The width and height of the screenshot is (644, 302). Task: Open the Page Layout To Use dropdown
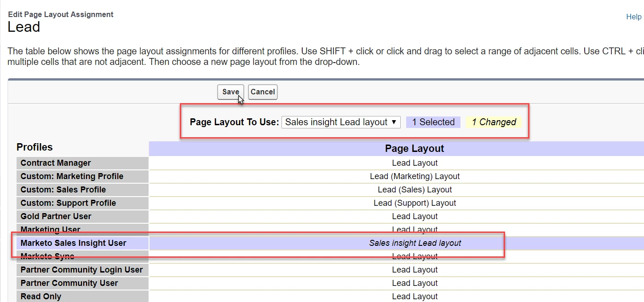pos(341,122)
